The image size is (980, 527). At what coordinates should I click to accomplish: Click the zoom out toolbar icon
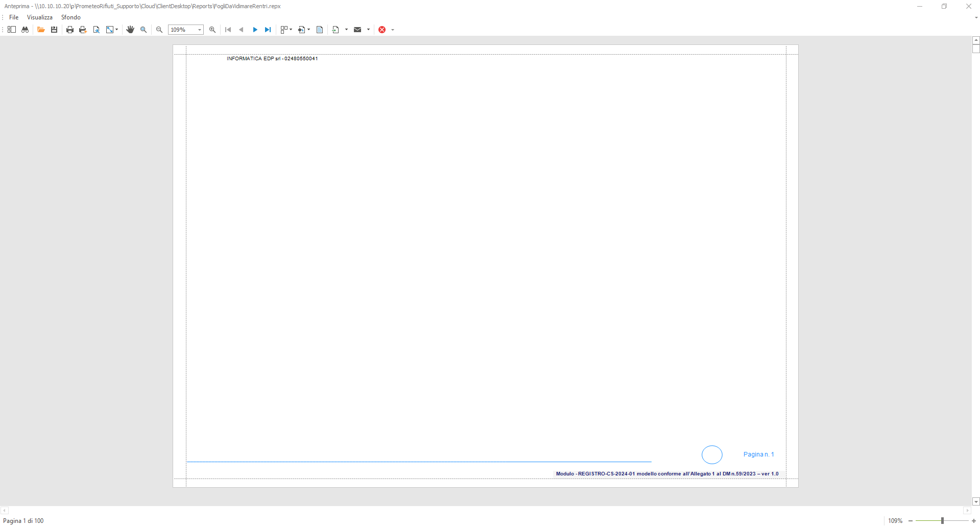159,30
